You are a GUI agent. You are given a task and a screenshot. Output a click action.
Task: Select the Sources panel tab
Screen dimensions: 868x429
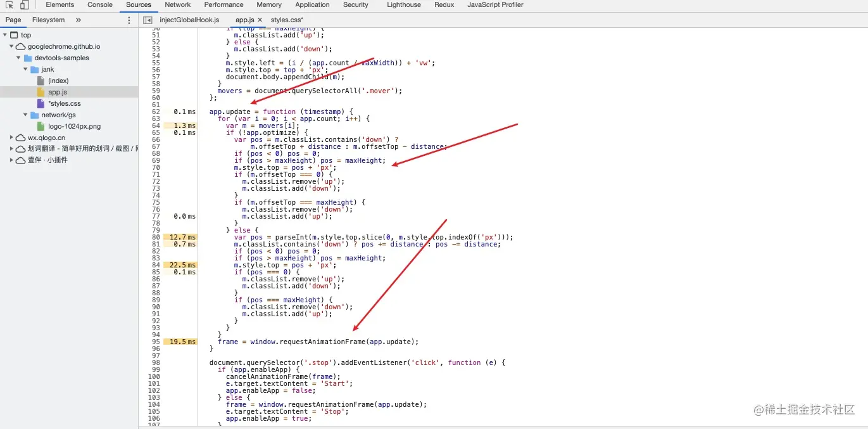pyautogui.click(x=139, y=5)
